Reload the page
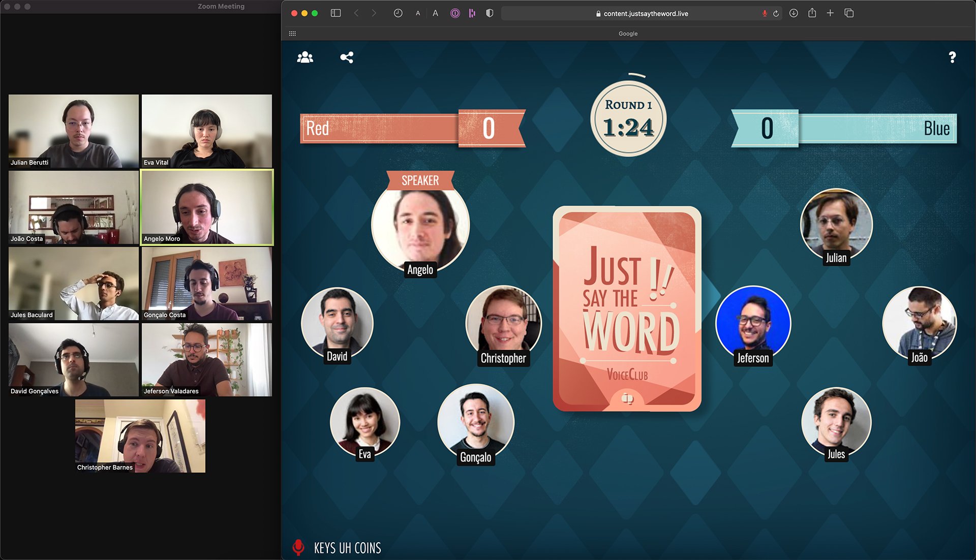 point(776,14)
